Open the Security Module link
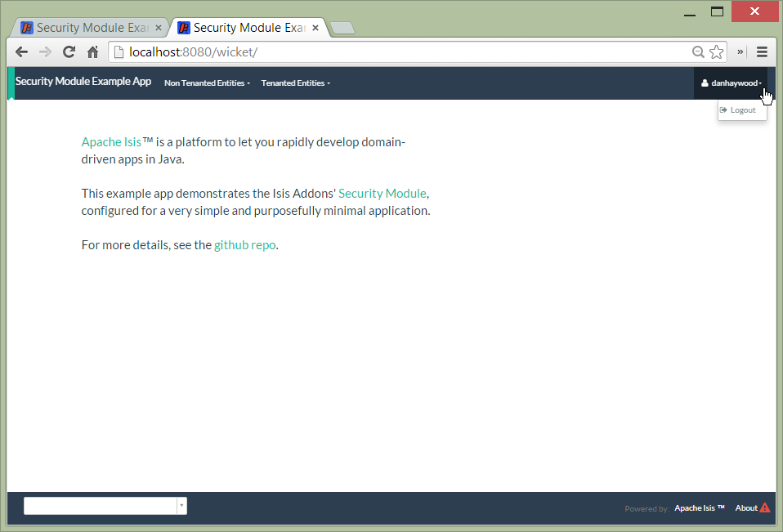Image resolution: width=783 pixels, height=532 pixels. (382, 194)
